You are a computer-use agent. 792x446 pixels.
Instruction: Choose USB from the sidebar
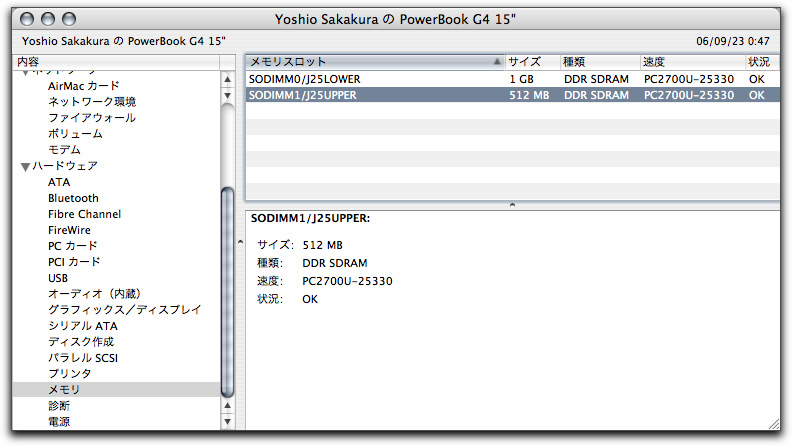[58, 278]
